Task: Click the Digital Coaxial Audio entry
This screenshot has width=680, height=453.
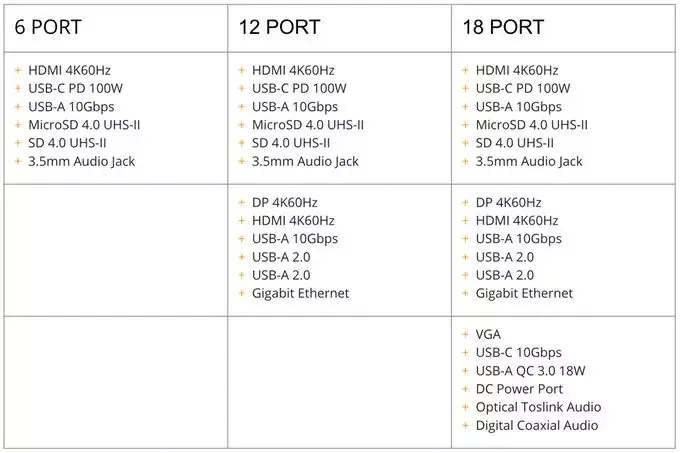Action: click(537, 426)
